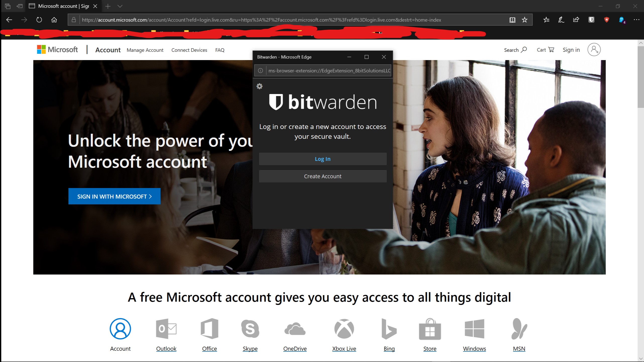Expand the tab preview chevron
Image resolution: width=644 pixels, height=362 pixels.
coord(120,6)
